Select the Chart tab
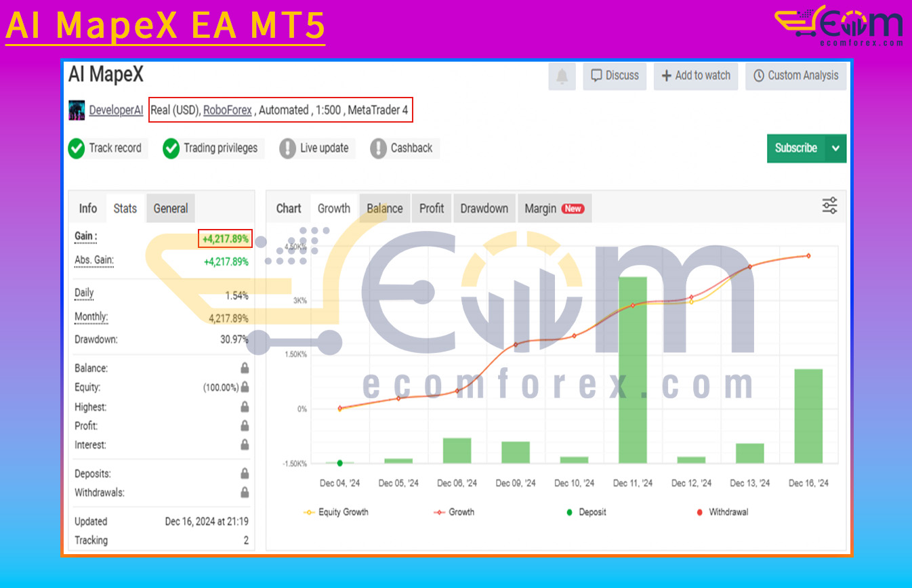 (289, 209)
